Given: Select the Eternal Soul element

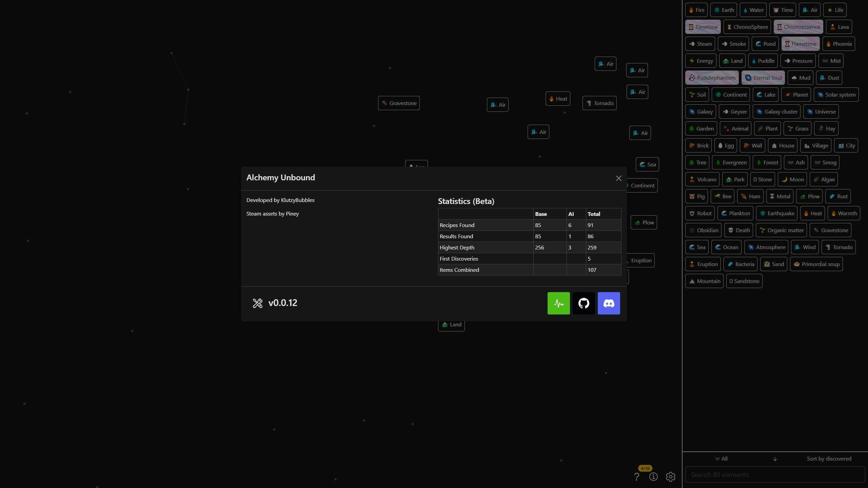Looking at the screenshot, I should tap(763, 77).
